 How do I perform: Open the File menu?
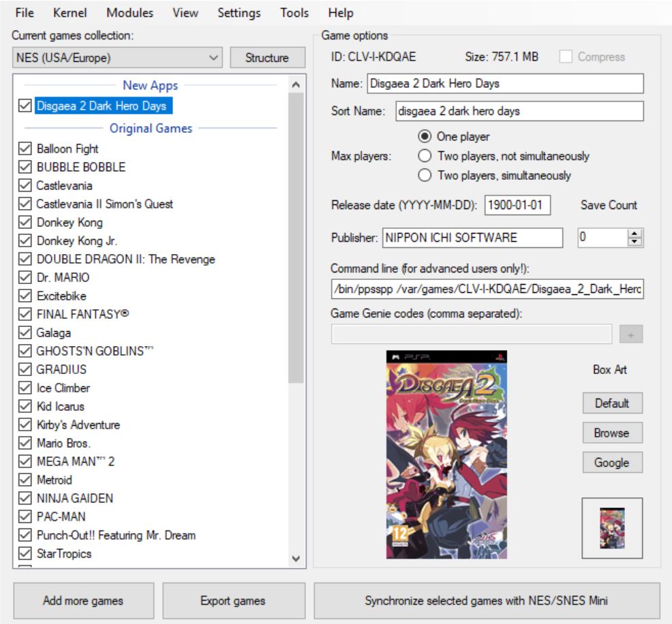(25, 13)
